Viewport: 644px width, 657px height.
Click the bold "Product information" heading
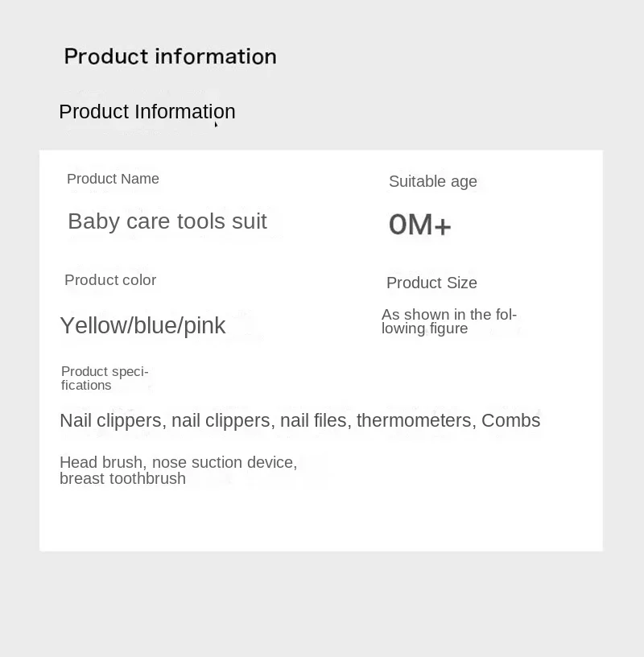click(x=170, y=56)
